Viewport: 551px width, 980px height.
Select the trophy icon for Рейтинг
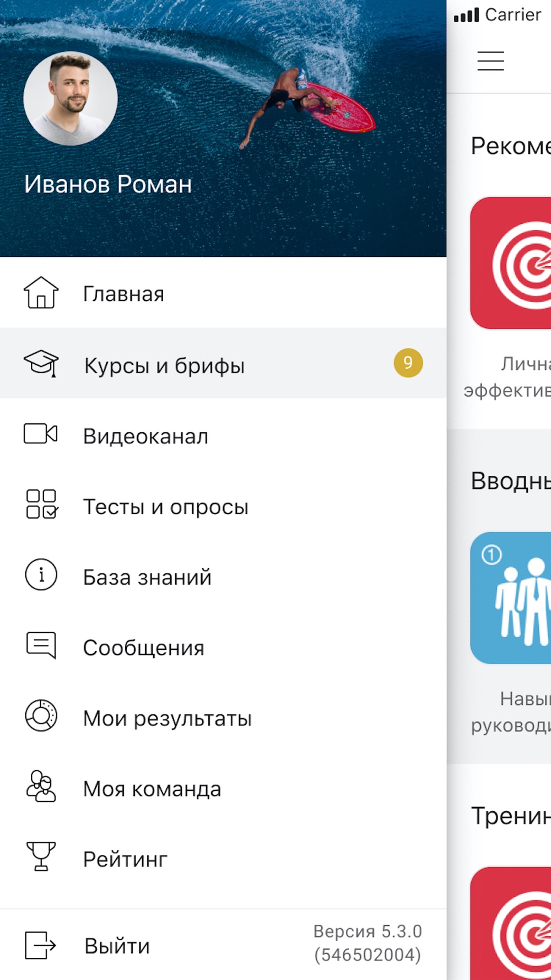coord(41,856)
